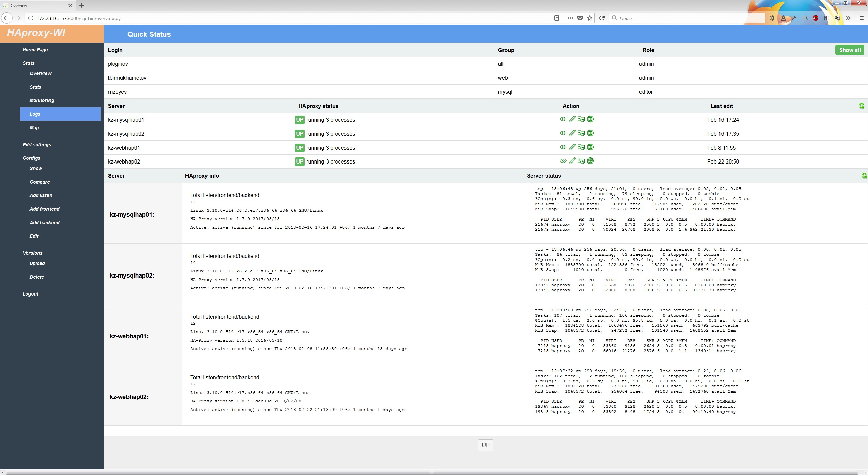The width and height of the screenshot is (868, 475).
Task: Click the HAproxy-WI logo
Action: point(36,33)
